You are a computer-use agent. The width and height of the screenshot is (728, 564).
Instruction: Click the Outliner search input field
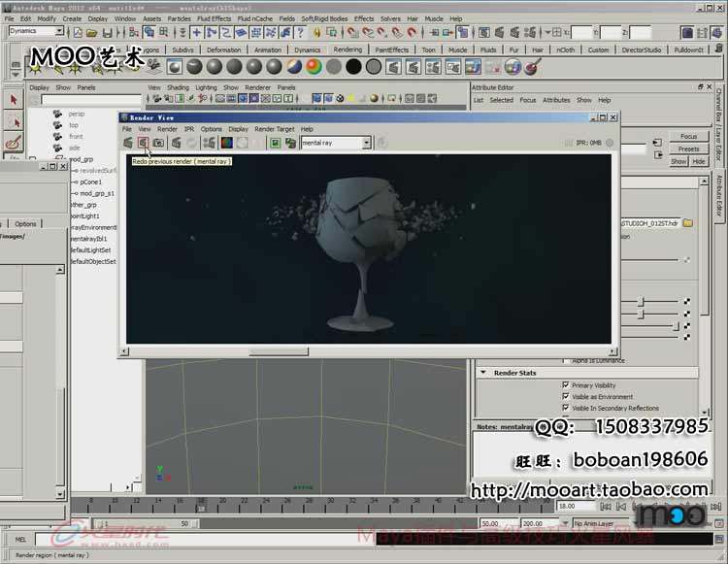pos(91,100)
